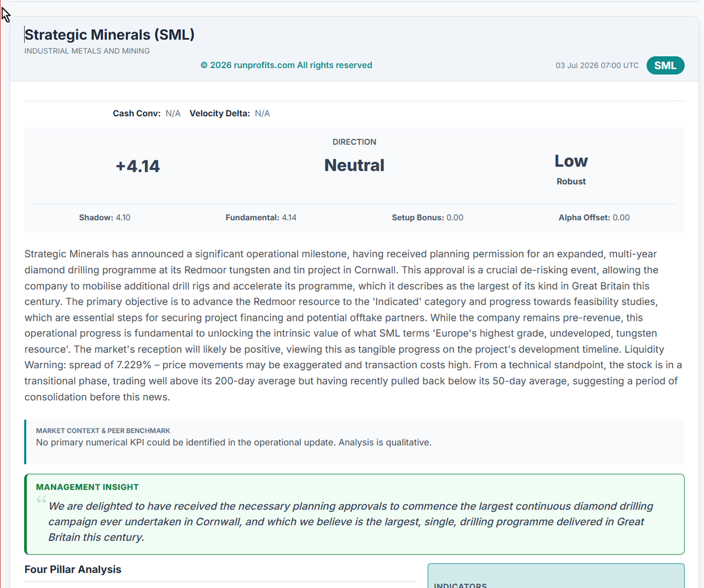Viewport: 704px width, 588px height.
Task: Click the Low rating text
Action: [x=571, y=161]
